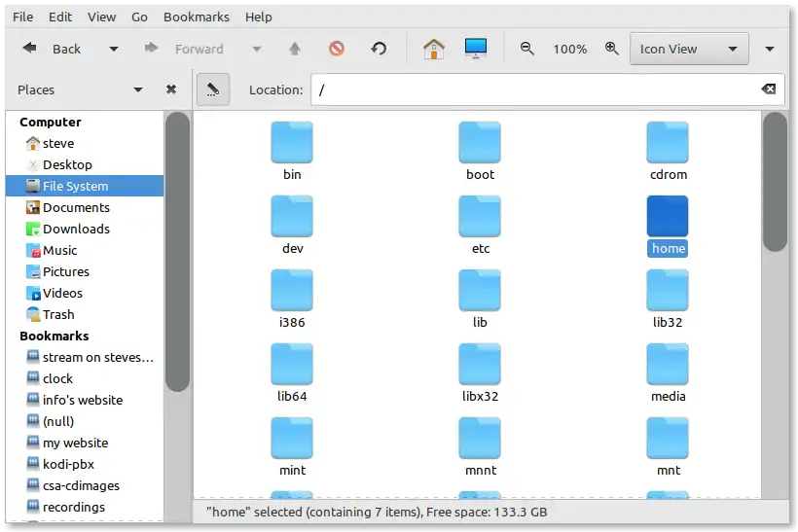
Task: Clear the Location field text
Action: pyautogui.click(x=769, y=89)
